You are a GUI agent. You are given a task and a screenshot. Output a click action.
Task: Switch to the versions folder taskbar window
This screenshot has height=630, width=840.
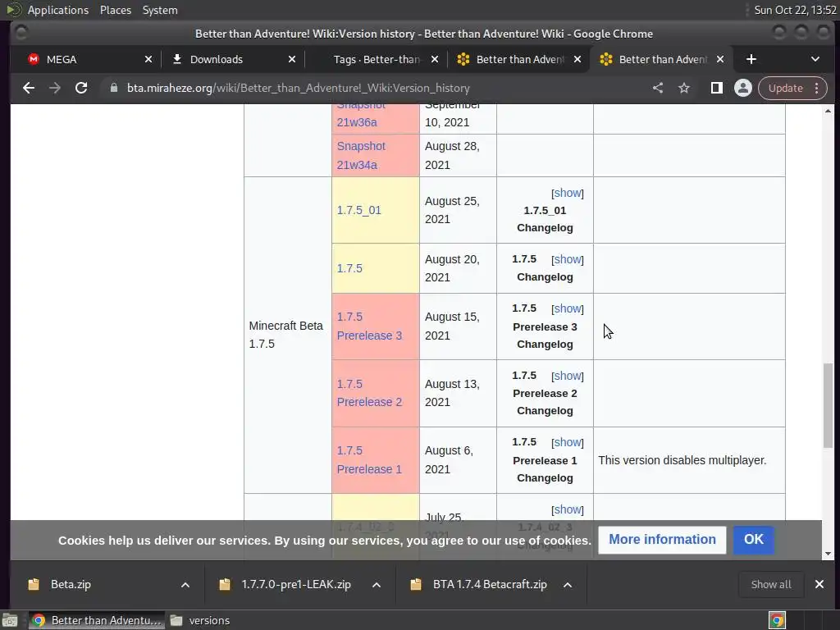point(200,620)
